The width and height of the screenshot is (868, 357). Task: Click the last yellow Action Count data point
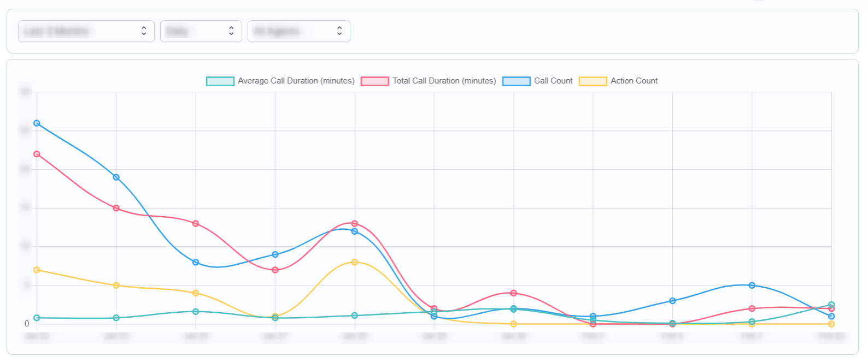point(831,324)
